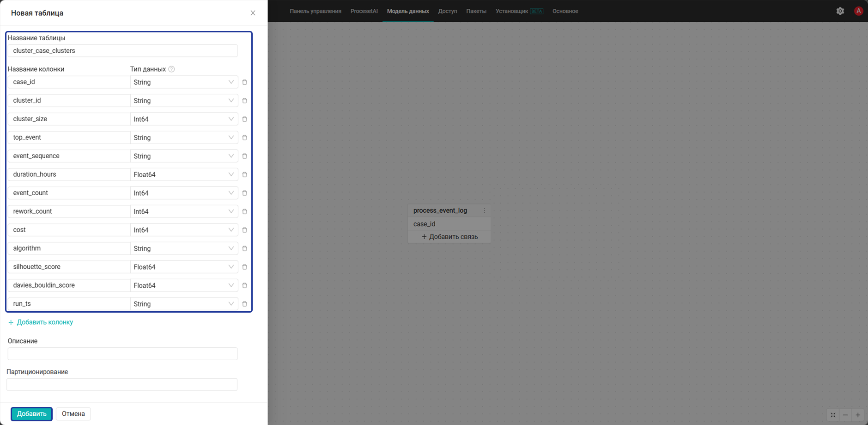The height and width of the screenshot is (425, 868).
Task: Click the Описание input field
Action: coord(122,354)
